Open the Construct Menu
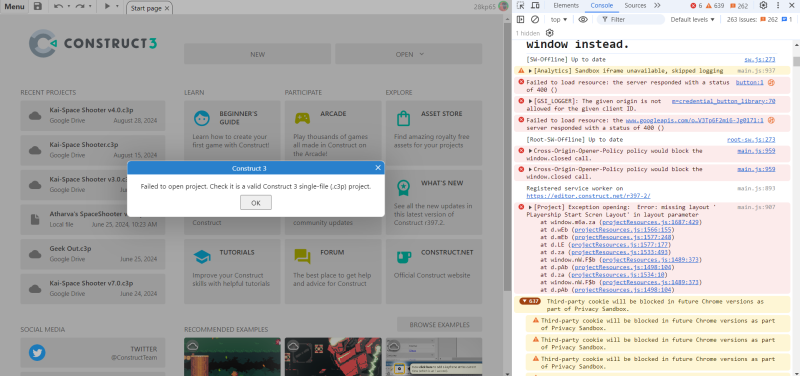 (14, 7)
